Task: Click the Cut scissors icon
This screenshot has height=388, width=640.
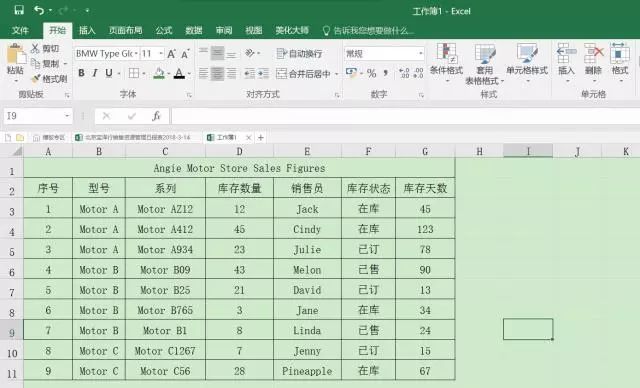Action: click(36, 49)
